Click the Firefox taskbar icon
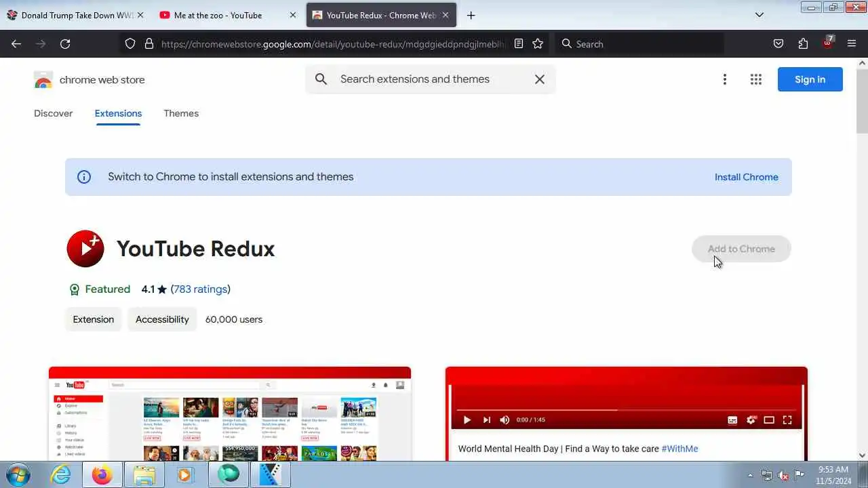The height and width of the screenshot is (488, 868). click(x=102, y=474)
